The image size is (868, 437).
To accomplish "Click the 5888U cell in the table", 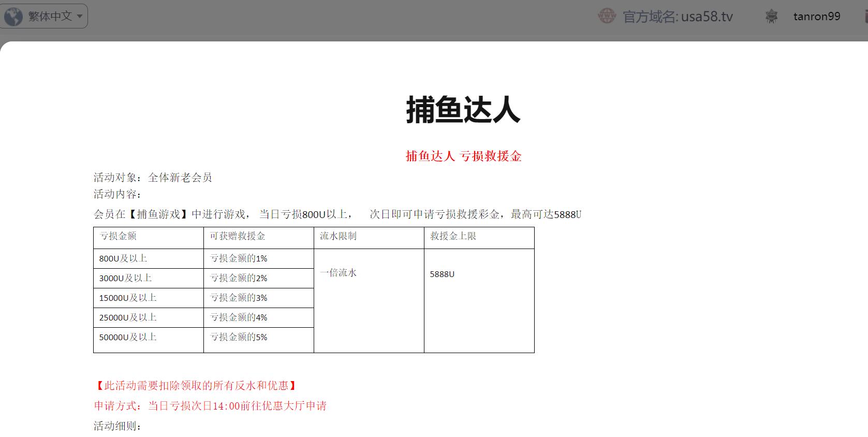I will (479, 301).
